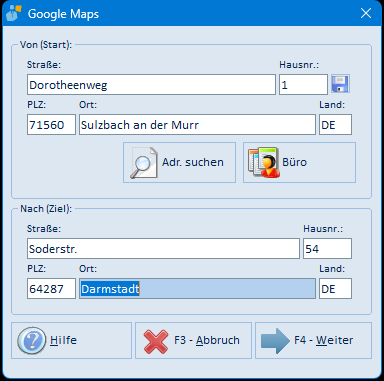Screen dimensions: 384x381
Task: Click the "Von (Start):" group label
Action: (46, 45)
